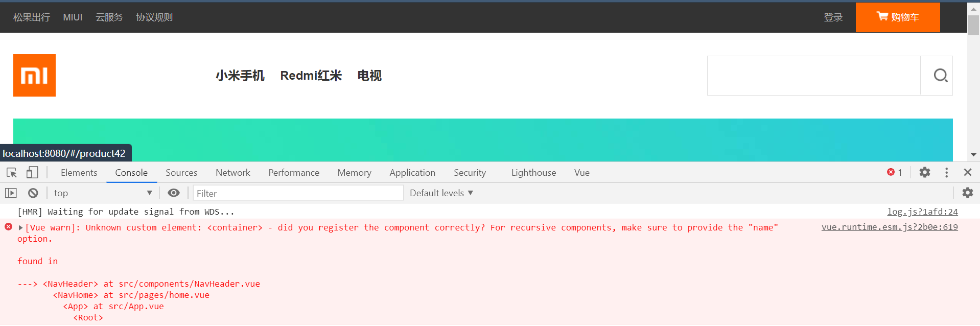Open the shopping cart 购物车

898,17
